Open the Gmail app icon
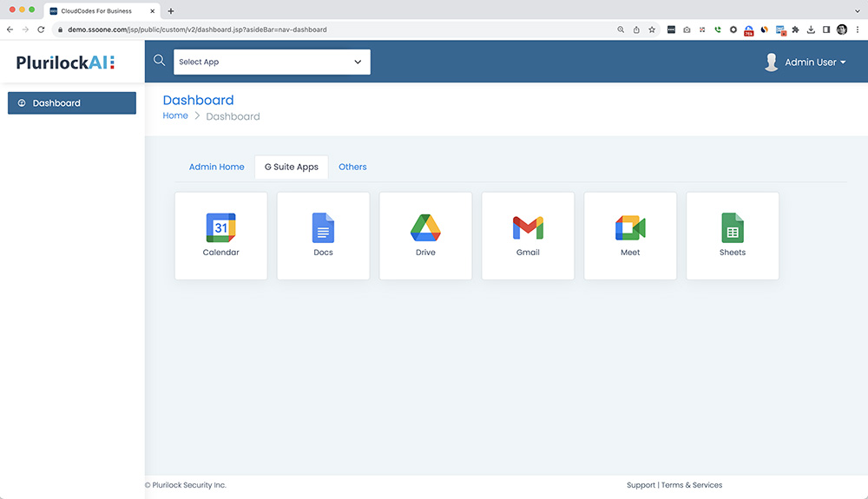The width and height of the screenshot is (868, 499). tap(528, 228)
